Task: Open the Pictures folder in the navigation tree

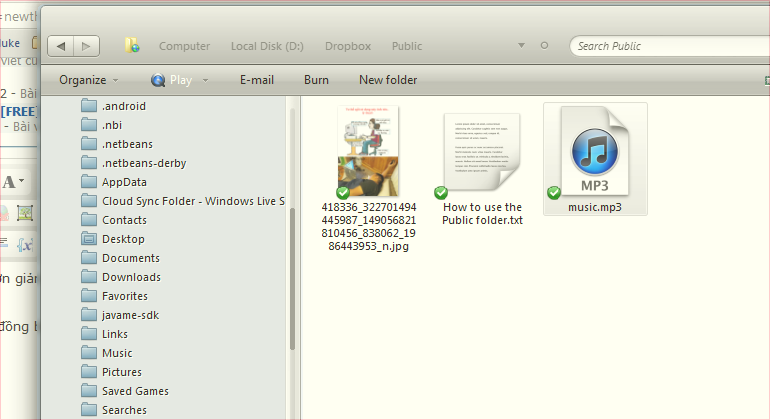Action: [x=121, y=372]
